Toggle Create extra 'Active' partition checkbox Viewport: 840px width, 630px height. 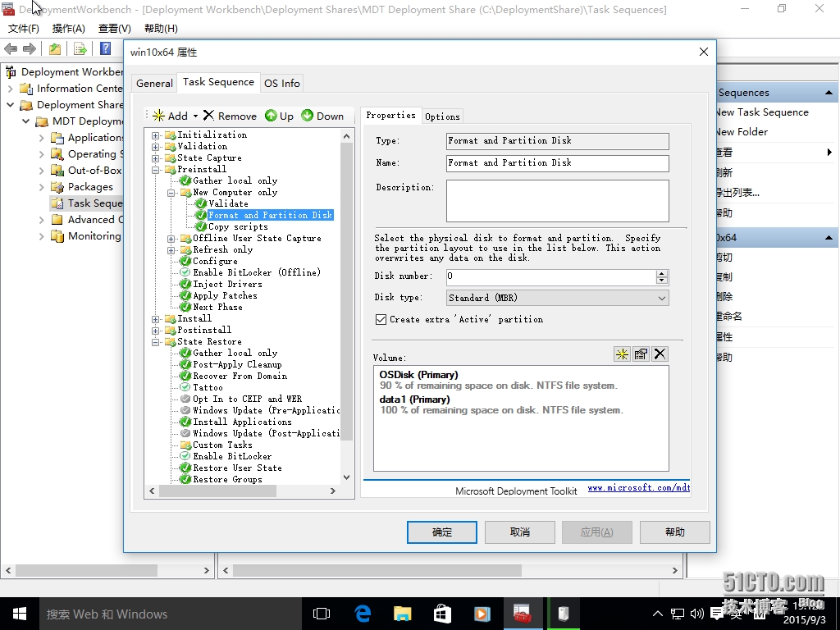(x=381, y=320)
